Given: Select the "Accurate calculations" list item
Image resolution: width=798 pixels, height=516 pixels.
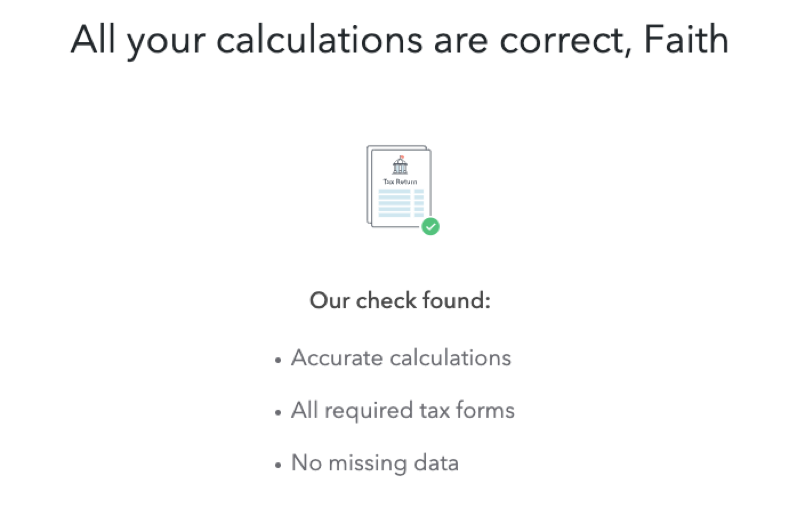Looking at the screenshot, I should coord(400,358).
